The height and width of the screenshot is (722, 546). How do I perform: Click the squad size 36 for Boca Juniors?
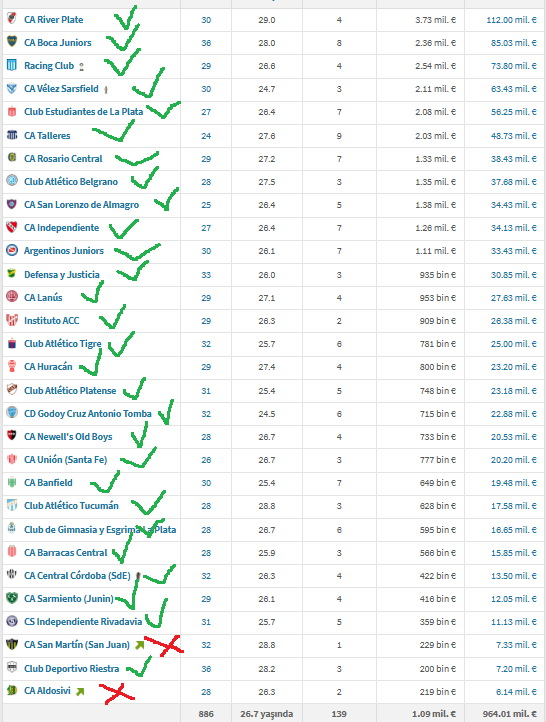pyautogui.click(x=206, y=43)
